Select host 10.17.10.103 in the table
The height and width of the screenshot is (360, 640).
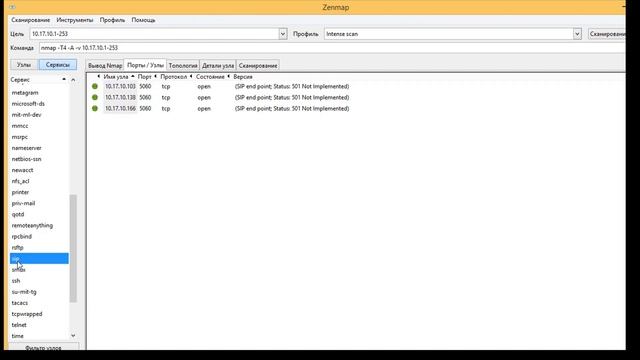[x=120, y=87]
